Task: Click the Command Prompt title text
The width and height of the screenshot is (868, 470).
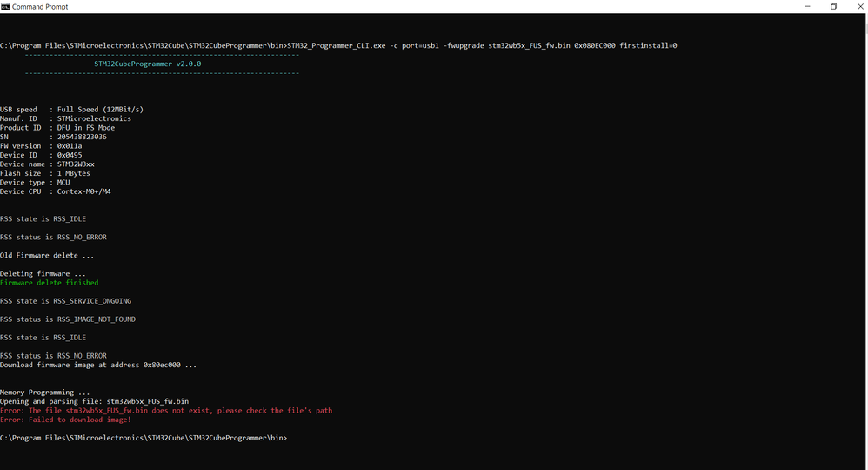Action: (40, 7)
